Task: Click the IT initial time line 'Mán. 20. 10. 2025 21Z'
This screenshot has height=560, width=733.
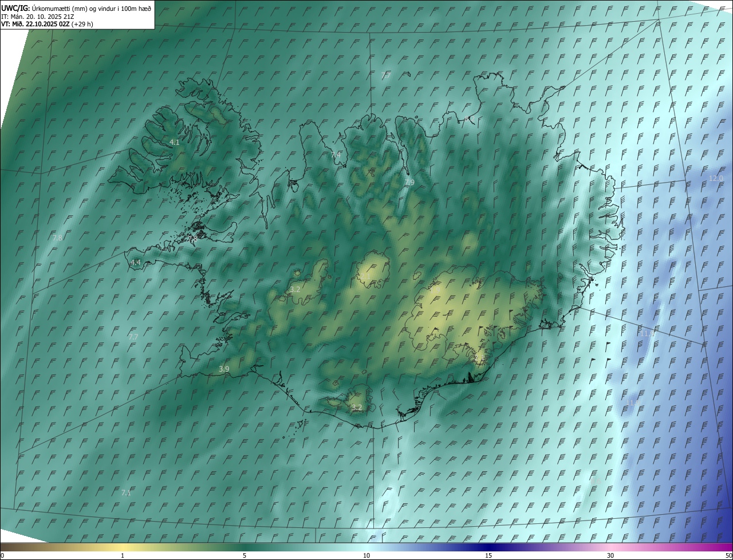Action: pos(38,16)
